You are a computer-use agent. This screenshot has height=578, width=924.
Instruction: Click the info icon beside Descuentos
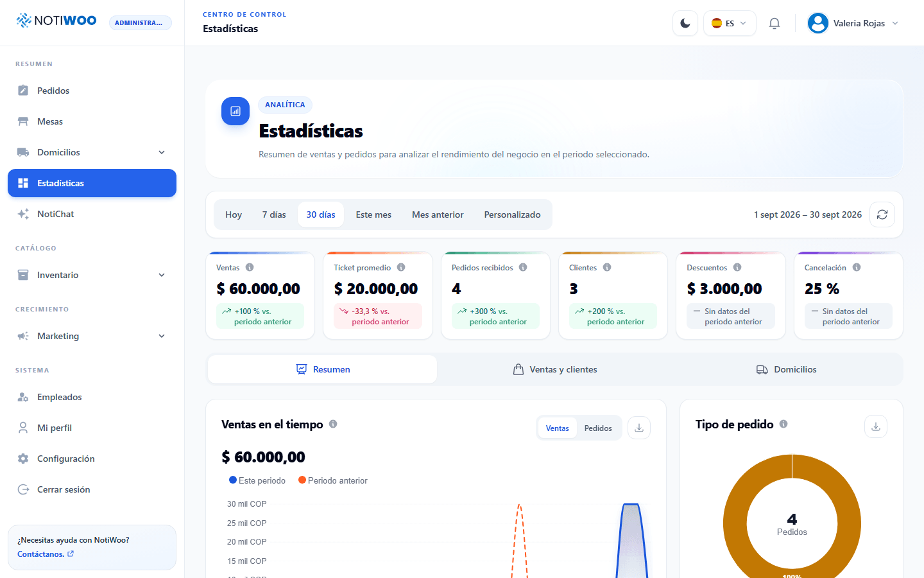(x=737, y=267)
